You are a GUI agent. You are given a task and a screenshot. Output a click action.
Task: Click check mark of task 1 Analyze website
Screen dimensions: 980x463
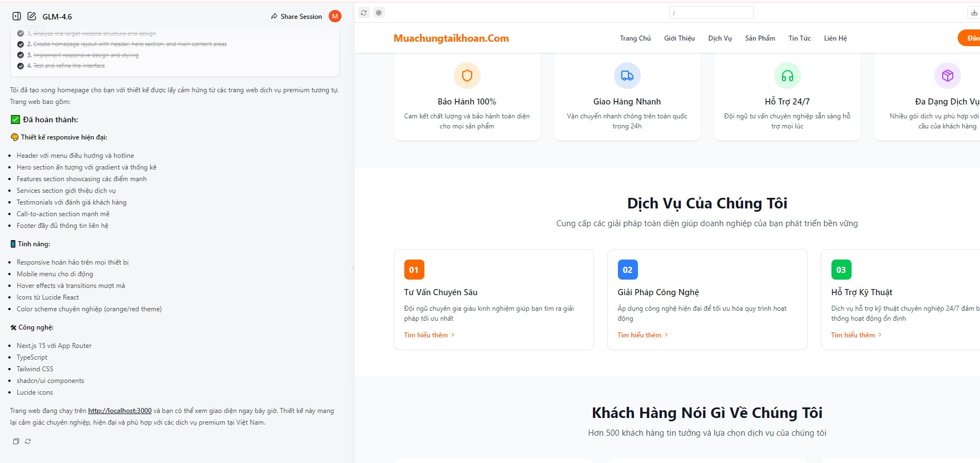tap(21, 33)
